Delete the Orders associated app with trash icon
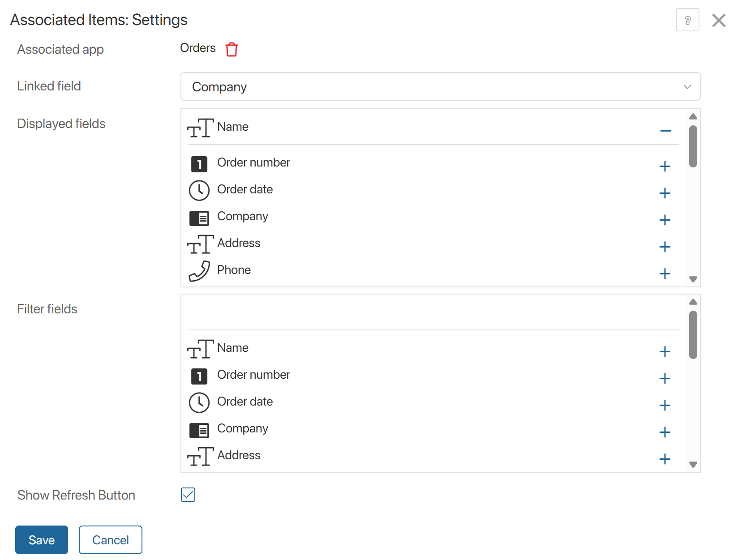This screenshot has height=560, width=729. point(232,49)
